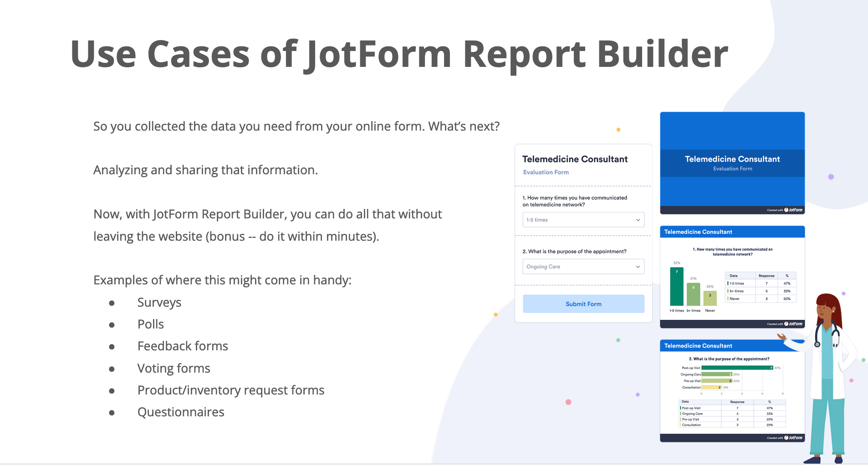
Task: Click JotForm logo on bar chart slide footer
Action: point(793,324)
